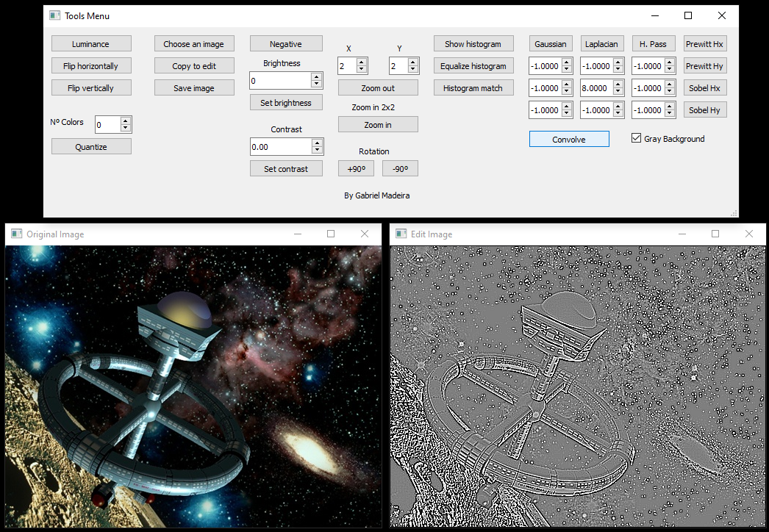
Task: Load Sobel Hy kernel
Action: point(705,109)
